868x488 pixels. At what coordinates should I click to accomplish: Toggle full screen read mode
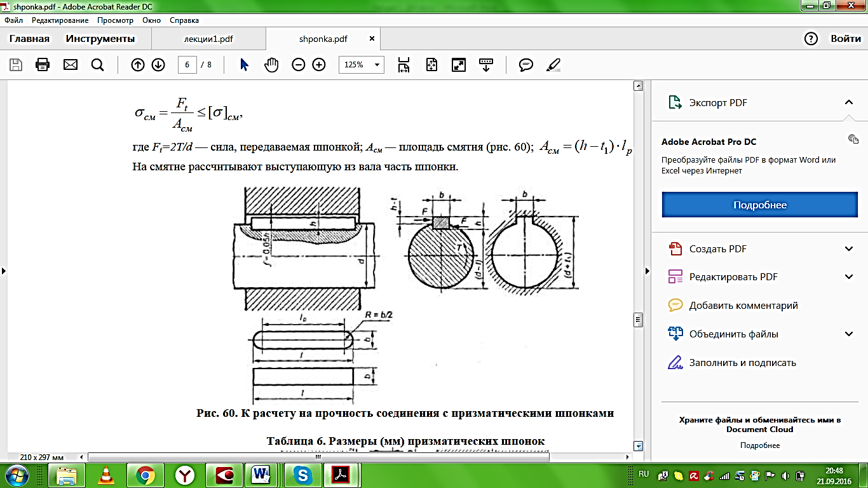459,65
